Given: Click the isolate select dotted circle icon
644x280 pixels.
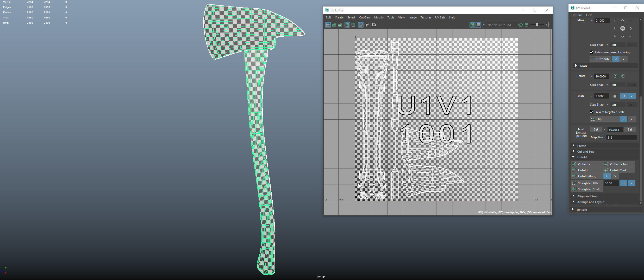Looking at the screenshot, I should coord(367,25).
